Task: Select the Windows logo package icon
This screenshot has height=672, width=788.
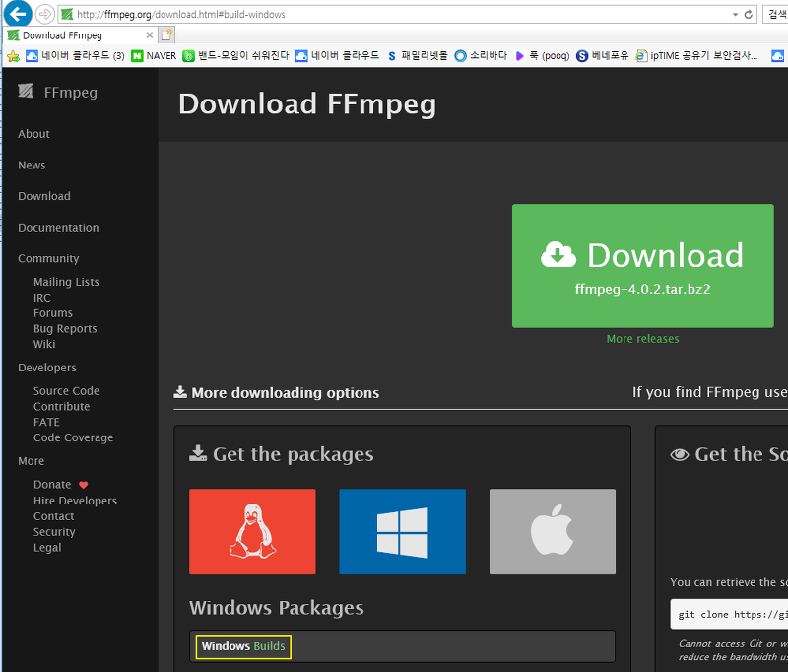Action: click(402, 531)
